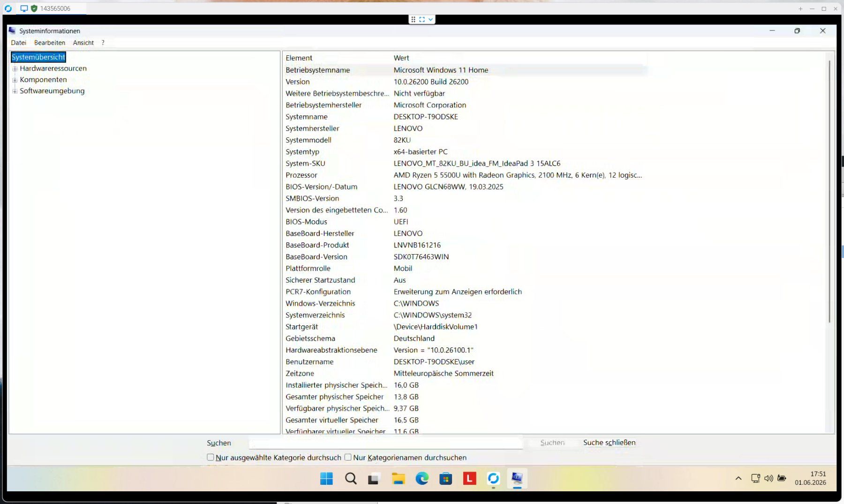Open Task View on the taskbar
Viewport: 844px width, 504px height.
tap(373, 479)
